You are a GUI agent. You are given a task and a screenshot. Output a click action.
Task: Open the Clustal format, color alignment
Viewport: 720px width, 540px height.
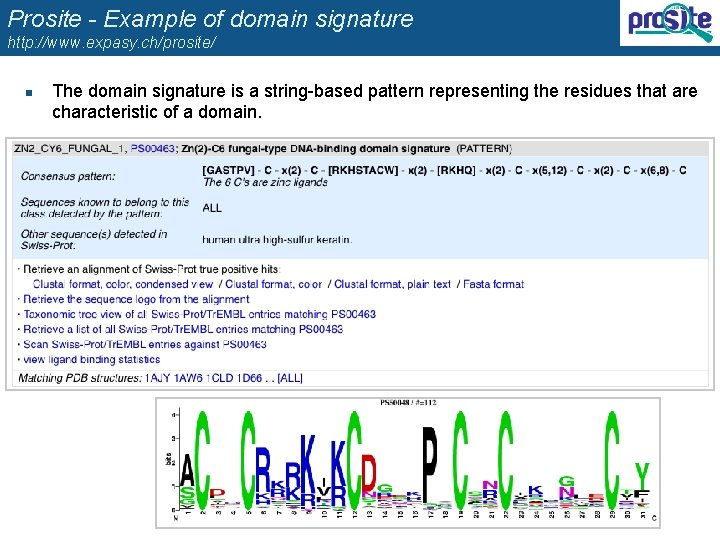[x=274, y=284]
